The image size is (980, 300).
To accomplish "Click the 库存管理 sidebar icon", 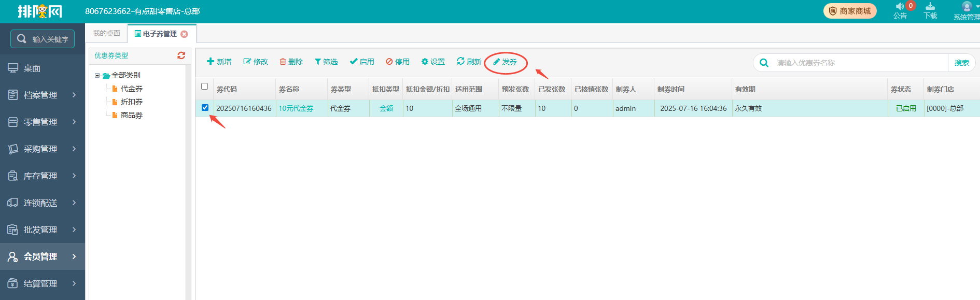I will coord(12,176).
